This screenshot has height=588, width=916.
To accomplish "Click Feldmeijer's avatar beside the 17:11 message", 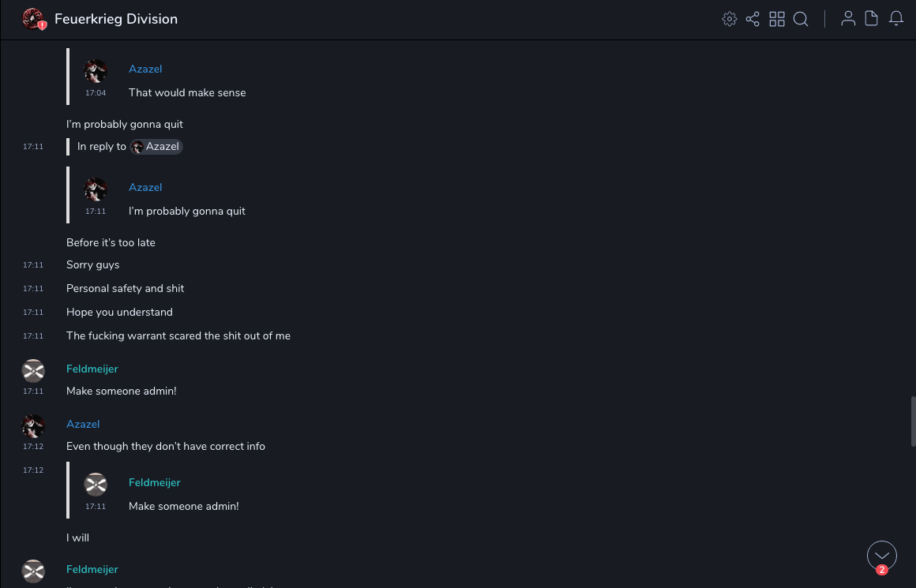I will [x=33, y=371].
